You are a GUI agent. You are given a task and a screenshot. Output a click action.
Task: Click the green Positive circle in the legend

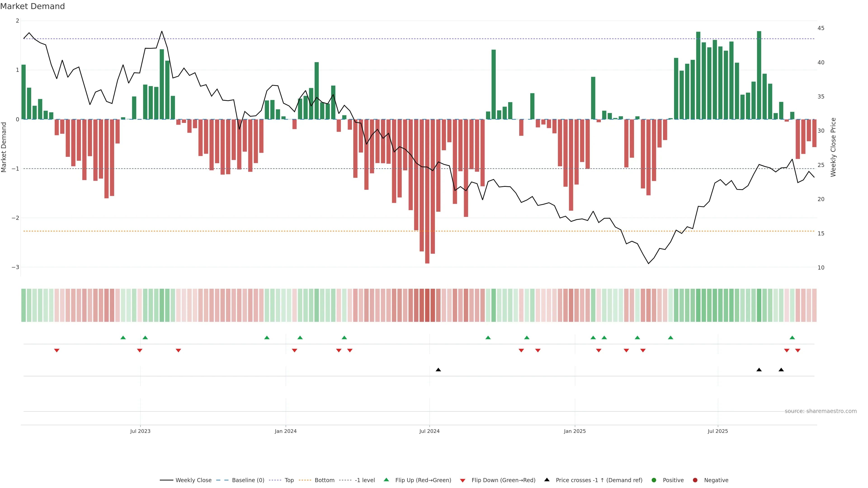(654, 480)
